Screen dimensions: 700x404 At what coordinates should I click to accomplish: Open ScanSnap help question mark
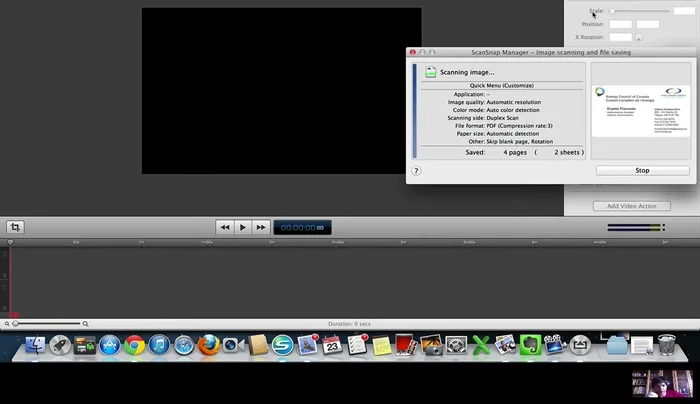(x=416, y=171)
